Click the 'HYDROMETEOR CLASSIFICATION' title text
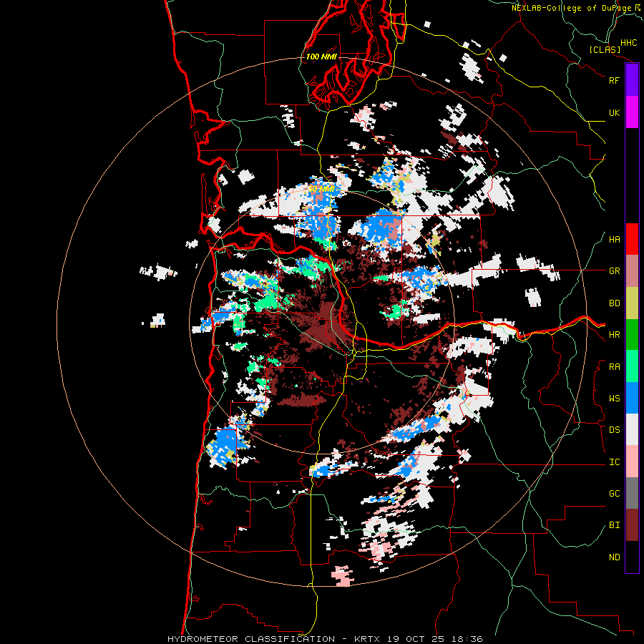The image size is (644, 644). [251, 639]
